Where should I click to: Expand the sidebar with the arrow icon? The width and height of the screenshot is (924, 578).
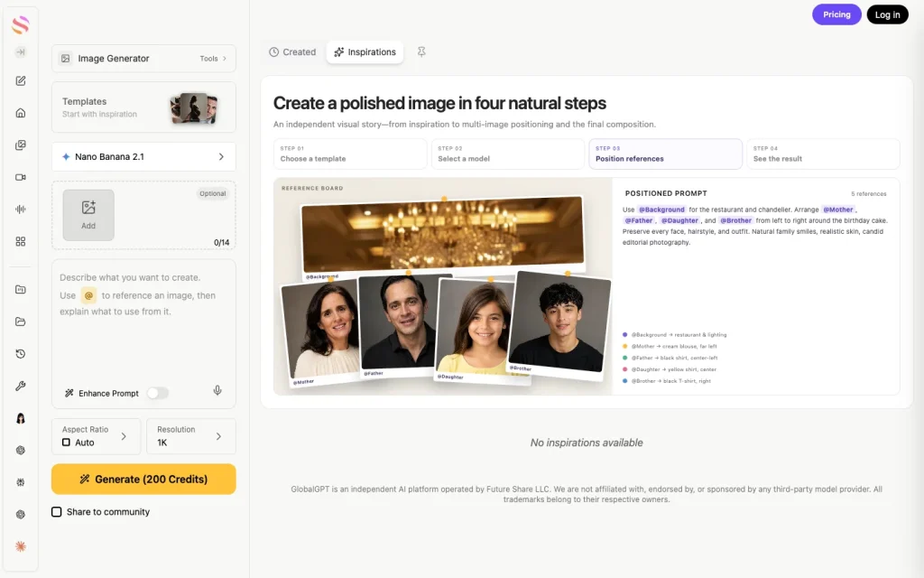click(x=21, y=51)
